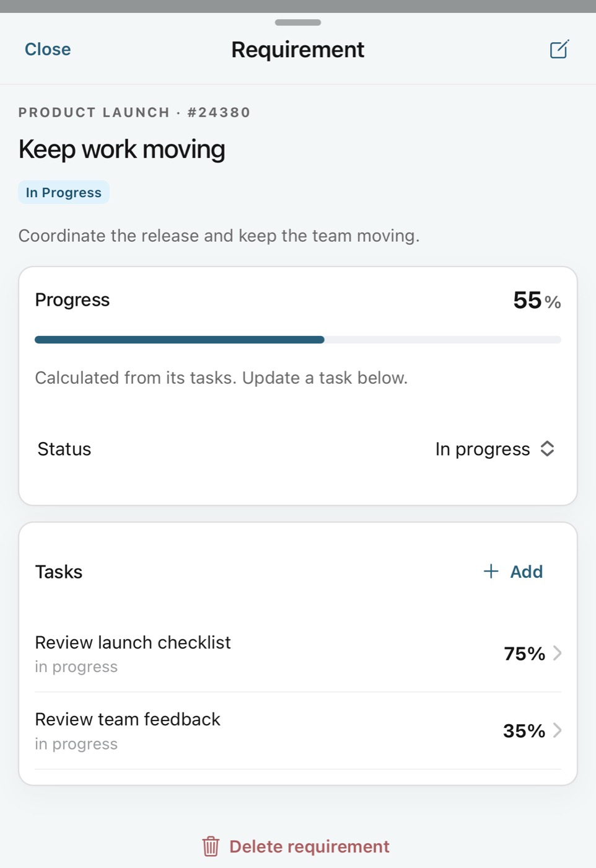Image resolution: width=596 pixels, height=868 pixels.
Task: Click the progress bar track
Action: (298, 340)
